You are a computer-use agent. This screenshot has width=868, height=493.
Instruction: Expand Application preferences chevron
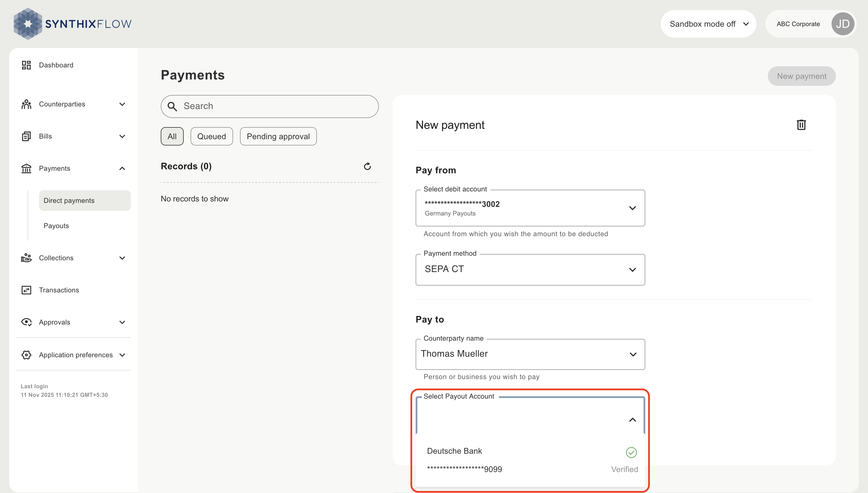point(122,355)
